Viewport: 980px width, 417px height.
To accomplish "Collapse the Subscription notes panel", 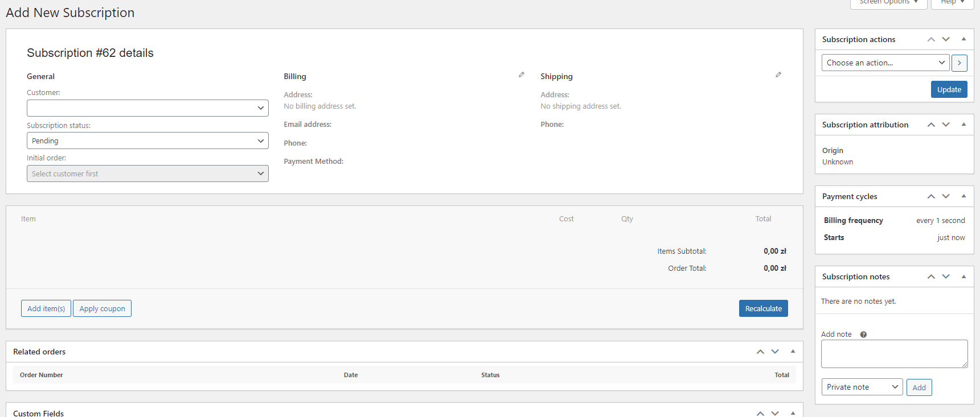I will click(963, 276).
